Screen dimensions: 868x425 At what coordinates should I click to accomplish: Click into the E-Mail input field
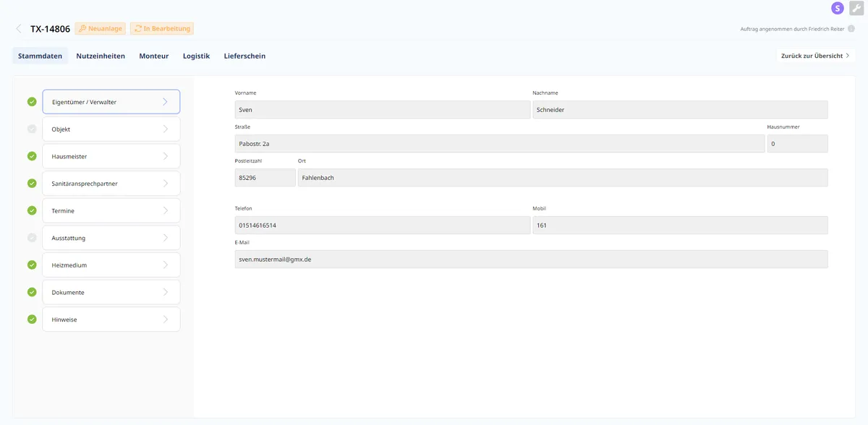pos(531,259)
